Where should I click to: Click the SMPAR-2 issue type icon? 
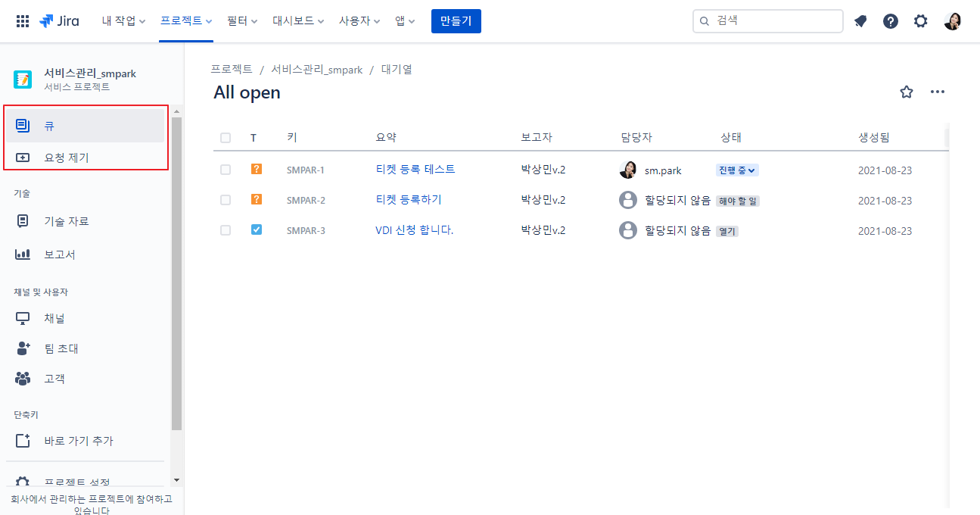tap(257, 199)
